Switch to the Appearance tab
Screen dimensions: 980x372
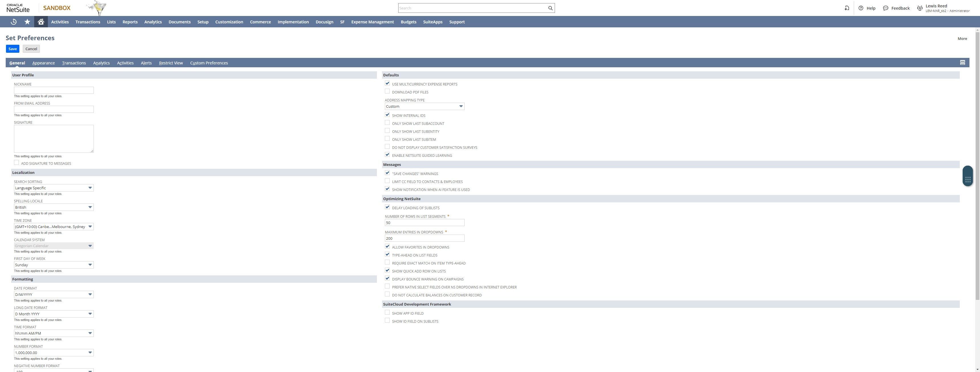point(43,63)
